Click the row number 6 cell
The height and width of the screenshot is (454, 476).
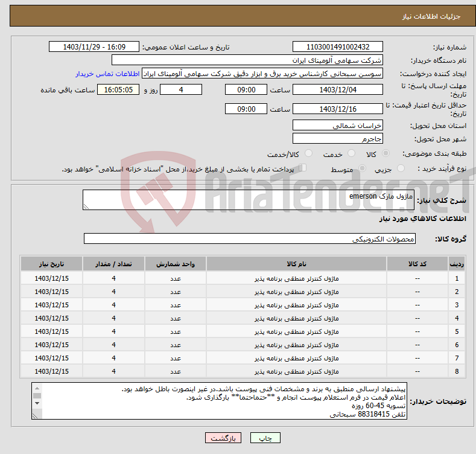click(457, 345)
